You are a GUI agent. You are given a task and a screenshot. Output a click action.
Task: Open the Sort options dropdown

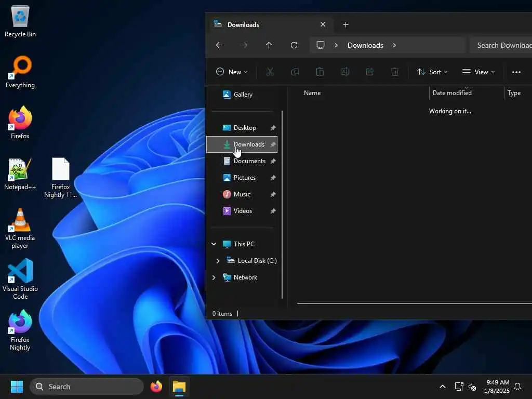432,72
